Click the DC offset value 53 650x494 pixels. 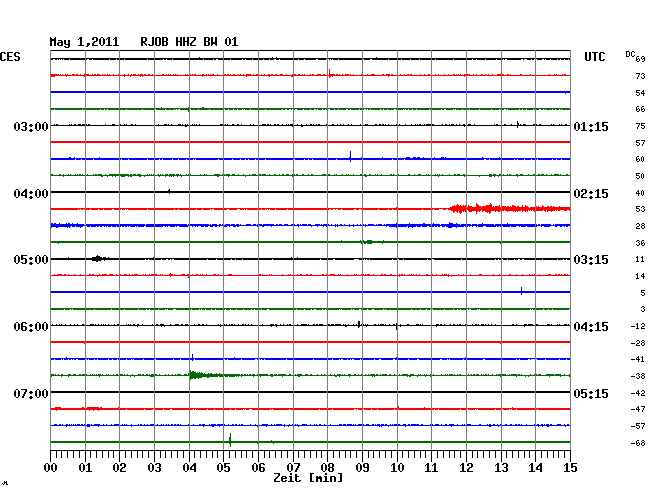640,209
